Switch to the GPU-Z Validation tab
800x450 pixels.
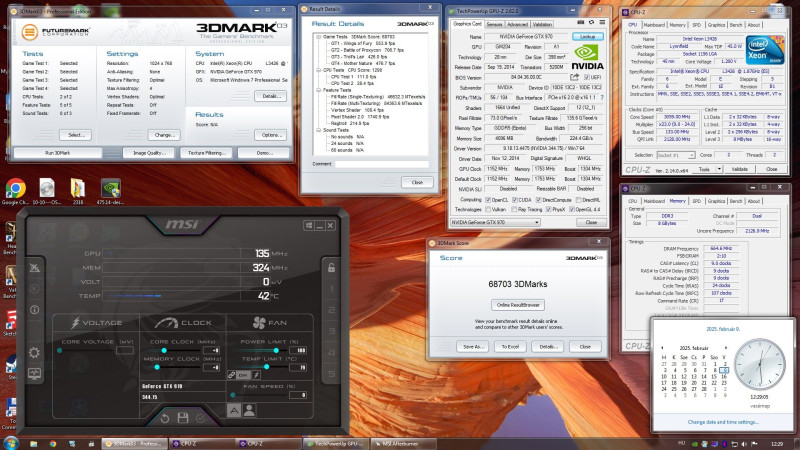(542, 24)
